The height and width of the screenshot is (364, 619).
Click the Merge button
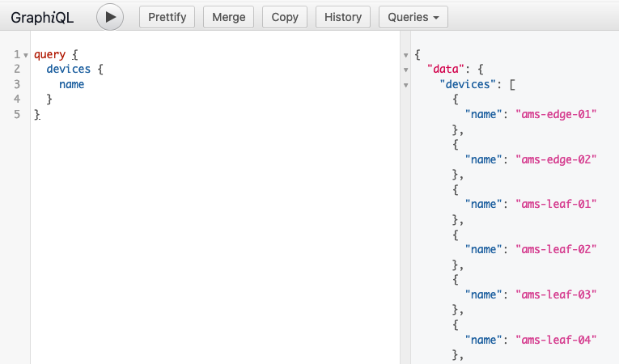coord(228,17)
